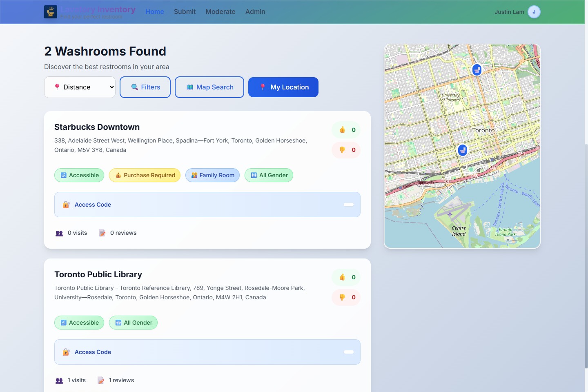Open the Moderate page

click(x=220, y=12)
